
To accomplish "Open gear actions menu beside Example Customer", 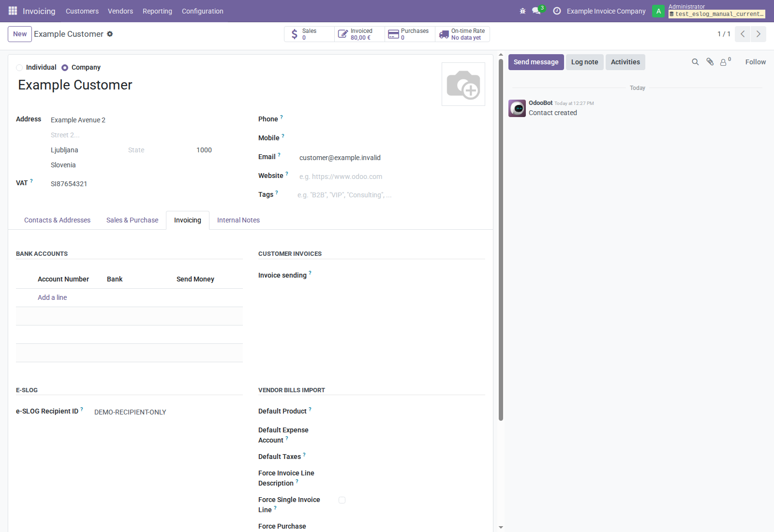I will pyautogui.click(x=110, y=34).
